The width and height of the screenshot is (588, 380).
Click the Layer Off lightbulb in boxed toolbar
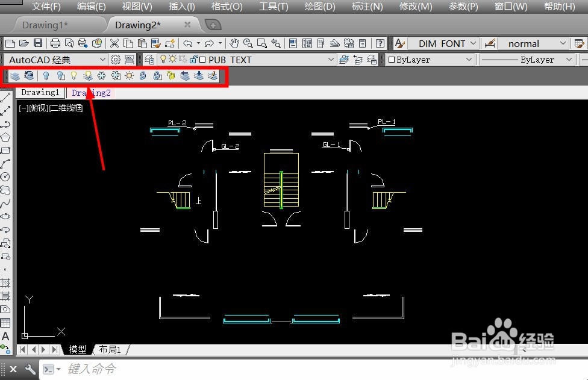click(x=46, y=76)
